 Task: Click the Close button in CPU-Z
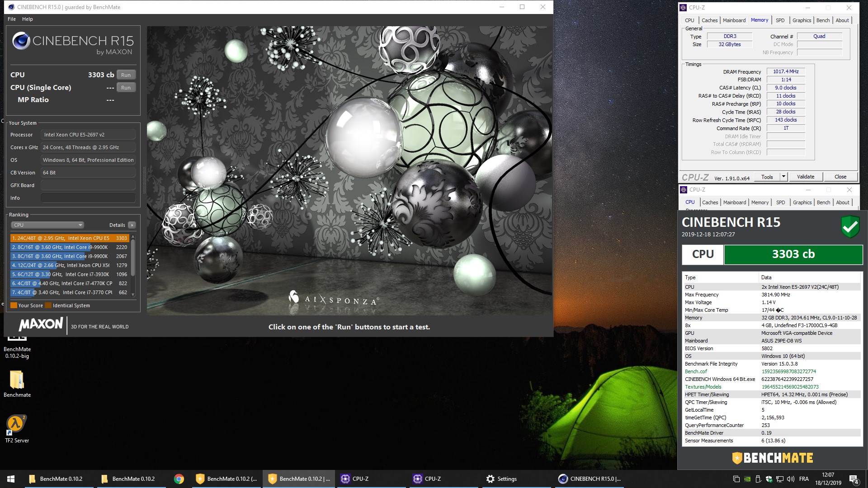point(840,177)
